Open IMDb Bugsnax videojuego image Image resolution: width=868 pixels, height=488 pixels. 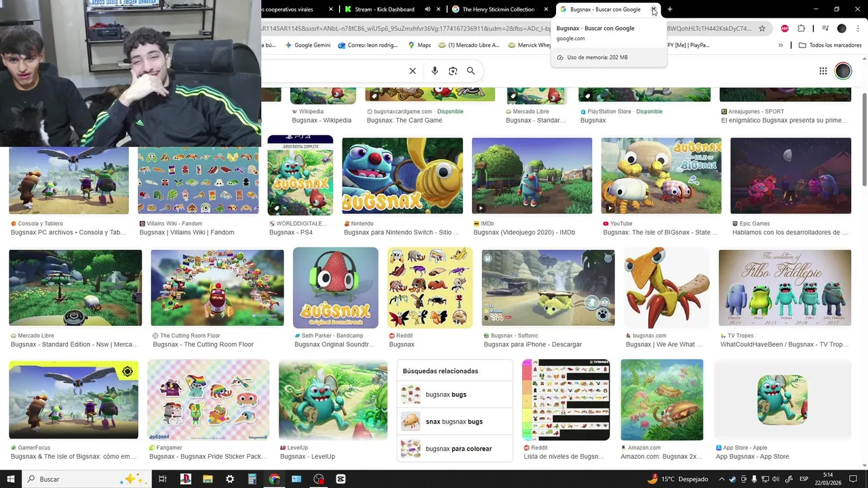[x=532, y=176]
